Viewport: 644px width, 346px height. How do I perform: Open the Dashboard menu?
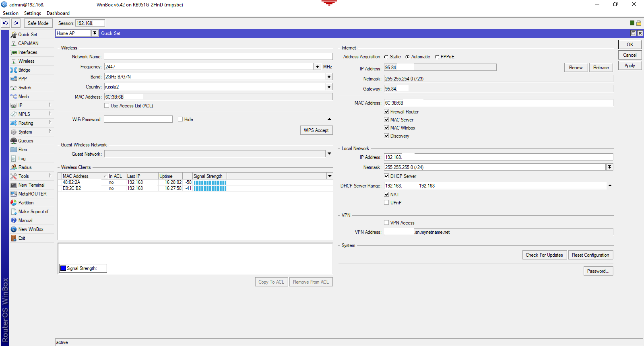click(58, 13)
